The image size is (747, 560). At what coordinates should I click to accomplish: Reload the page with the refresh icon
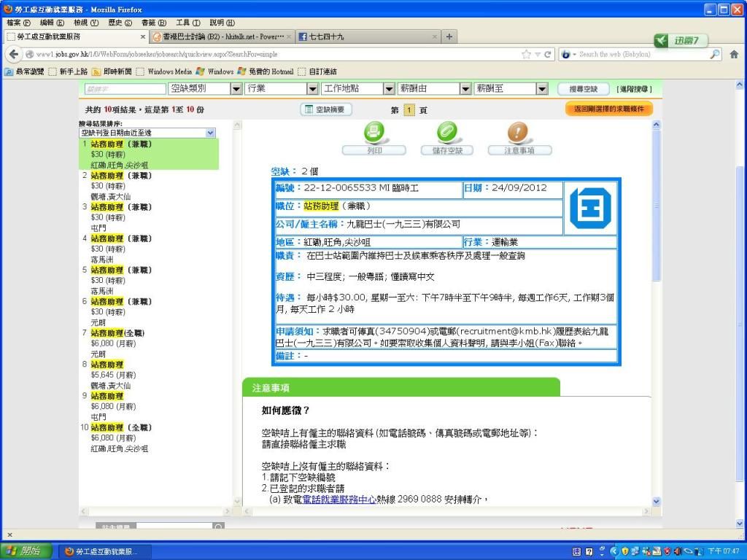pos(548,54)
